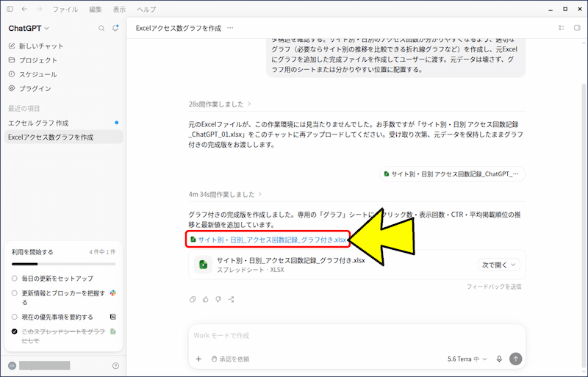Expand the ChatGPT model dropdown
Image resolution: width=588 pixels, height=377 pixels.
click(x=29, y=28)
